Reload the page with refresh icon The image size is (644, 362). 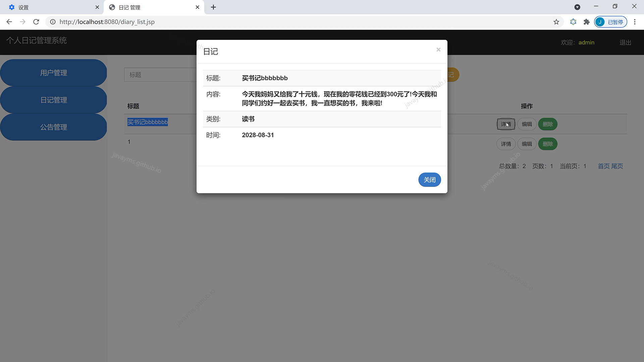[36, 22]
